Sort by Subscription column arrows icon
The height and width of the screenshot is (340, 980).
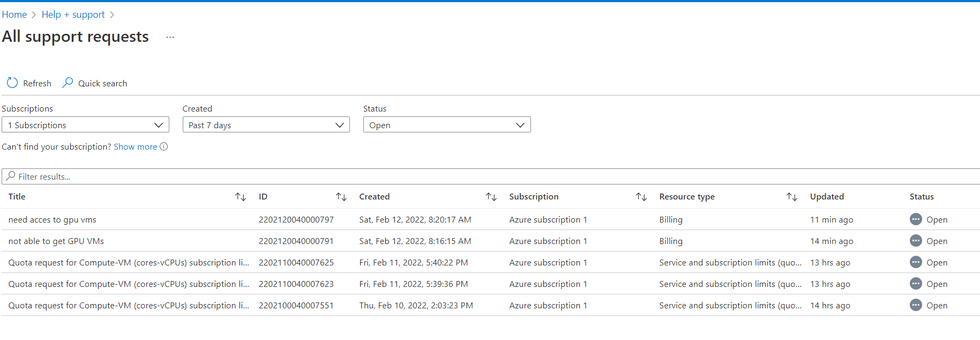(641, 197)
